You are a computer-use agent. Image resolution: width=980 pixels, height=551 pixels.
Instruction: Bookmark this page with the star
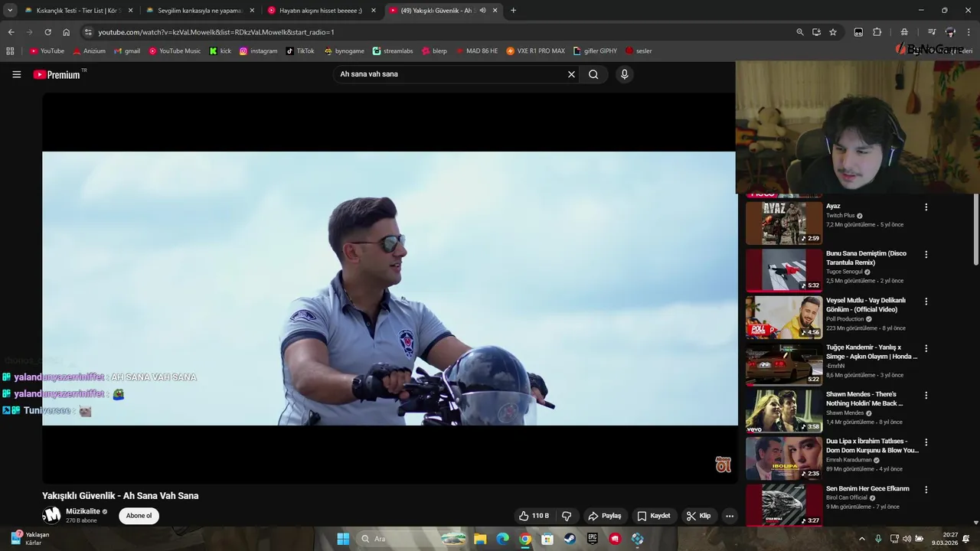click(x=833, y=32)
